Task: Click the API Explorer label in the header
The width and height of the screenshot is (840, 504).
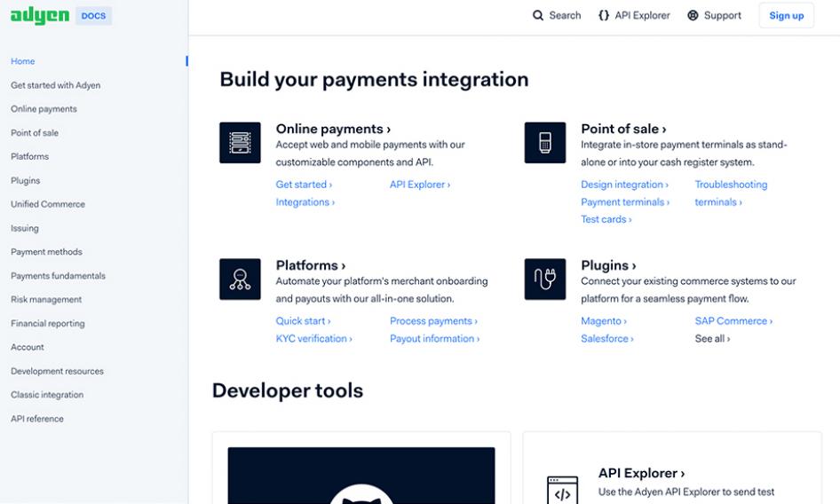Action: tap(642, 16)
